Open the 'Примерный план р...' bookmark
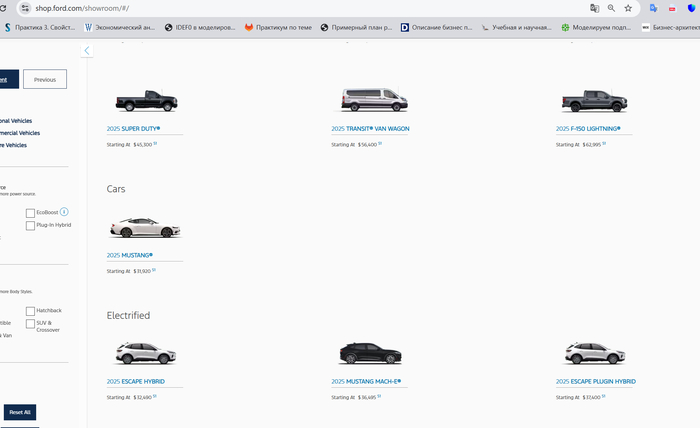Viewport: 700px width, 428px height. coord(356,27)
